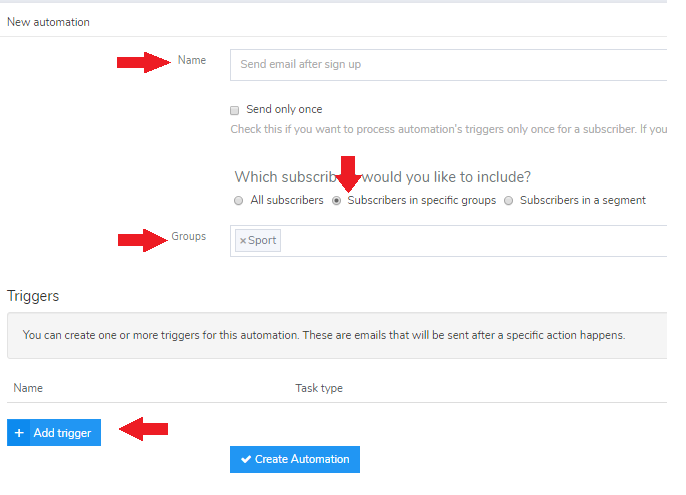Click the 'Send only once' label text
The width and height of the screenshot is (686, 495).
[x=284, y=110]
